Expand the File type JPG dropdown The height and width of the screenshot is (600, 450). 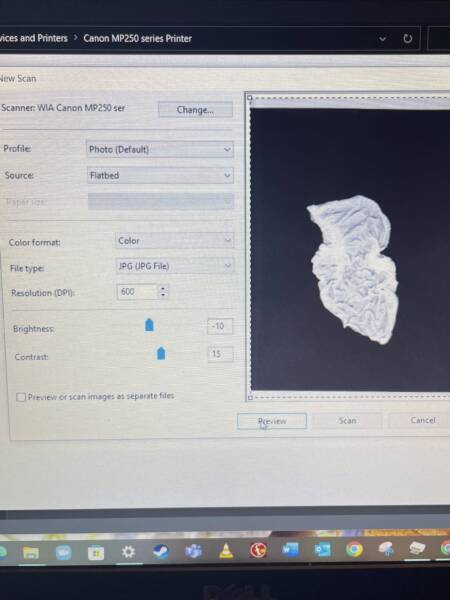174,266
